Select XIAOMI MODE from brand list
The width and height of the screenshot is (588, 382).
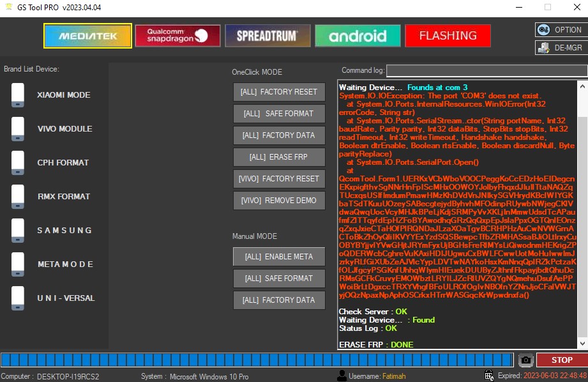coord(64,95)
